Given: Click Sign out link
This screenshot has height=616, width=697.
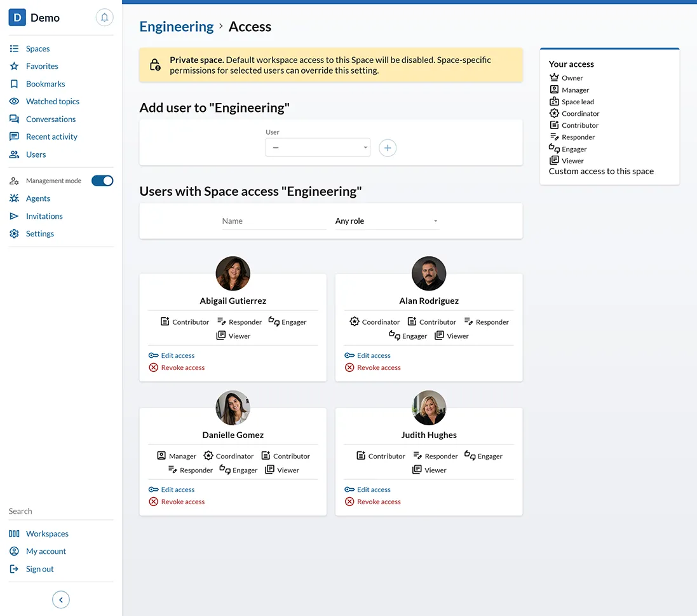Looking at the screenshot, I should coord(39,570).
